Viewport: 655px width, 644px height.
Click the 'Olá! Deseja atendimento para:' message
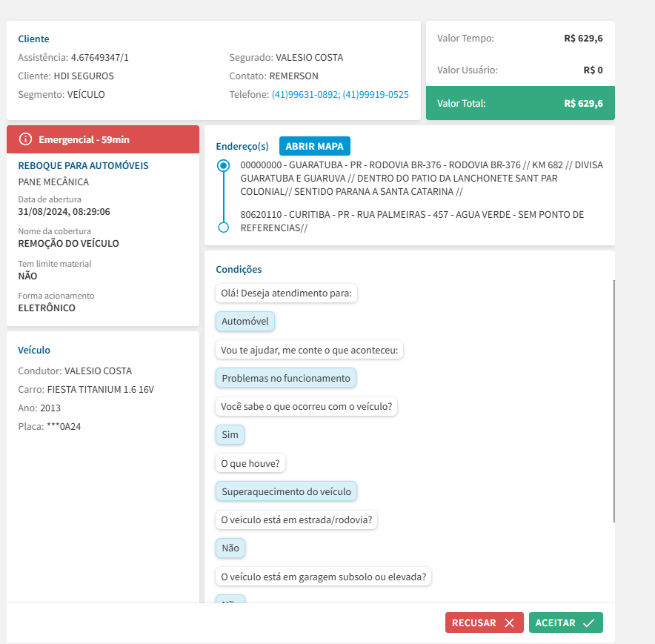pyautogui.click(x=287, y=293)
